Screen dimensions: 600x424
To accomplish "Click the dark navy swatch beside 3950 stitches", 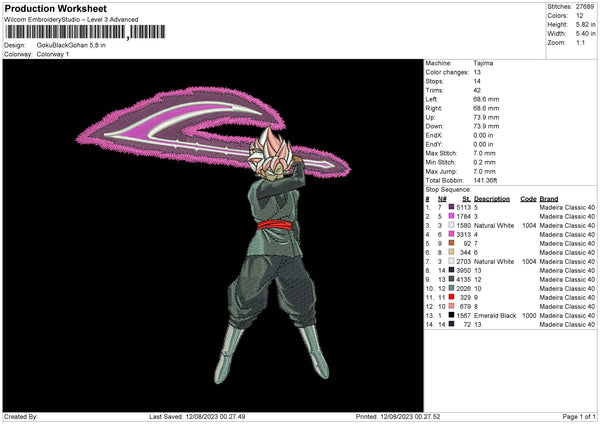I will coord(452,270).
